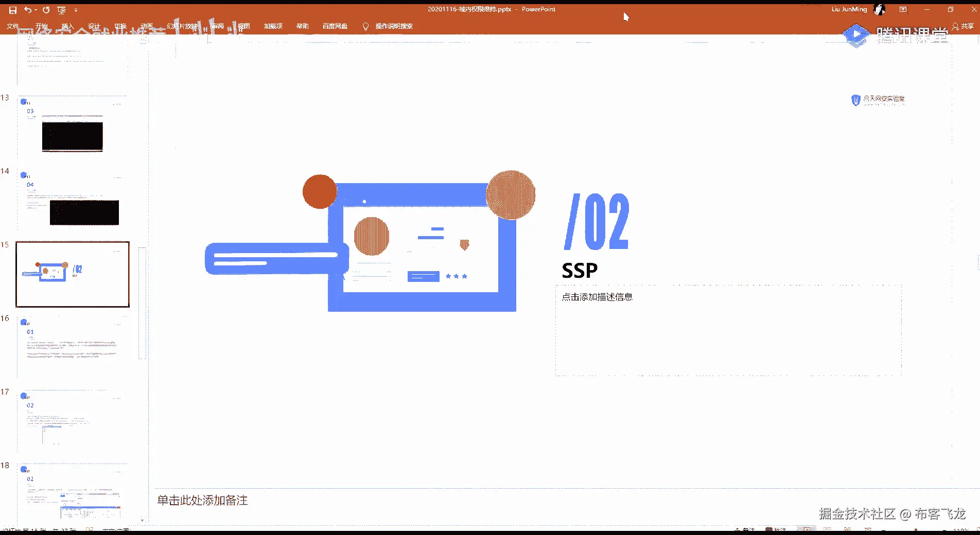The width and height of the screenshot is (980, 535).
Task: Click the redo/repeat icon in quick access
Action: click(46, 10)
